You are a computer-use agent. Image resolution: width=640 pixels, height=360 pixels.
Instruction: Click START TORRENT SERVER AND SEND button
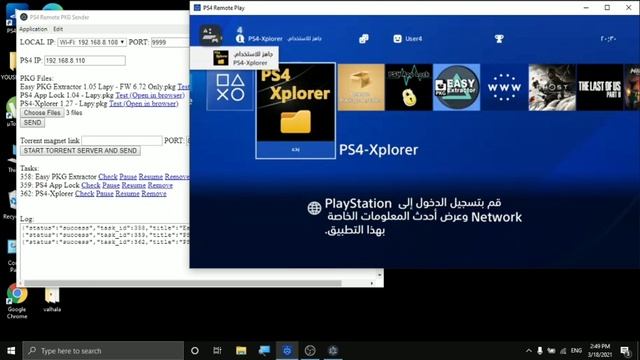[80, 151]
